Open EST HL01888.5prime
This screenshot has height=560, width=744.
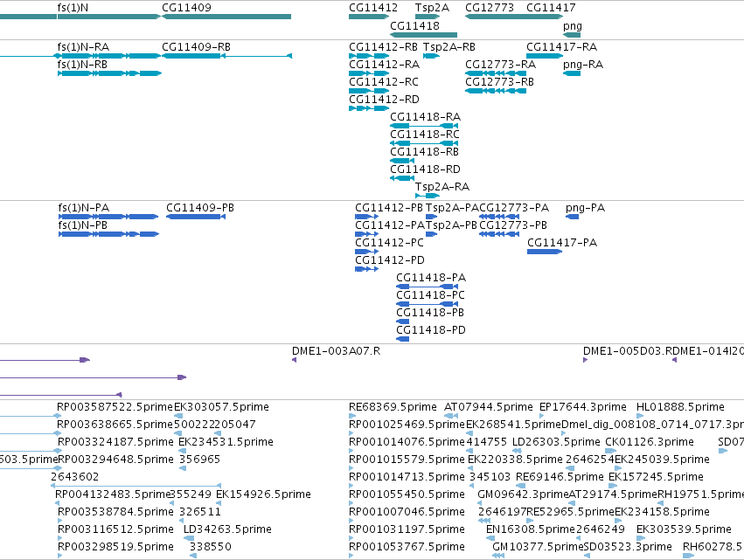[640, 417]
